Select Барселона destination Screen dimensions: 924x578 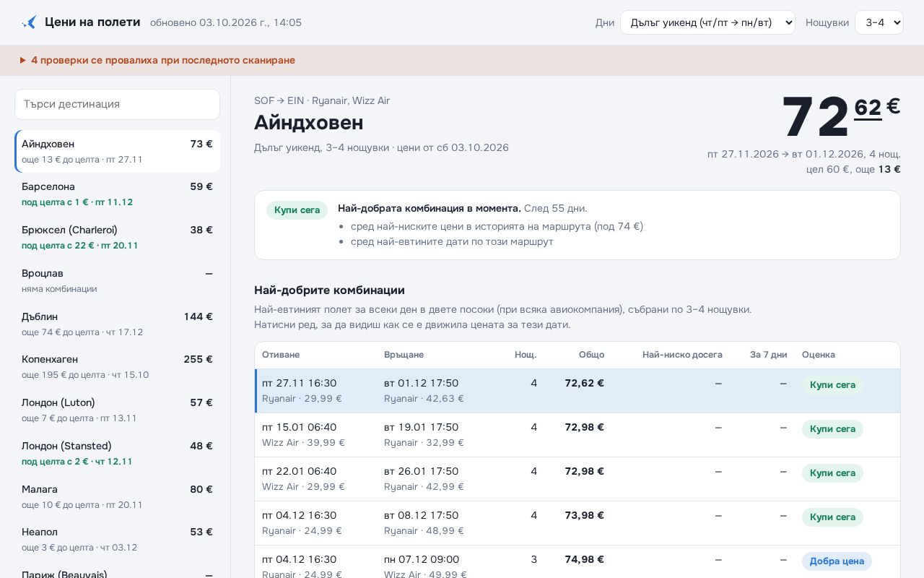coord(117,194)
